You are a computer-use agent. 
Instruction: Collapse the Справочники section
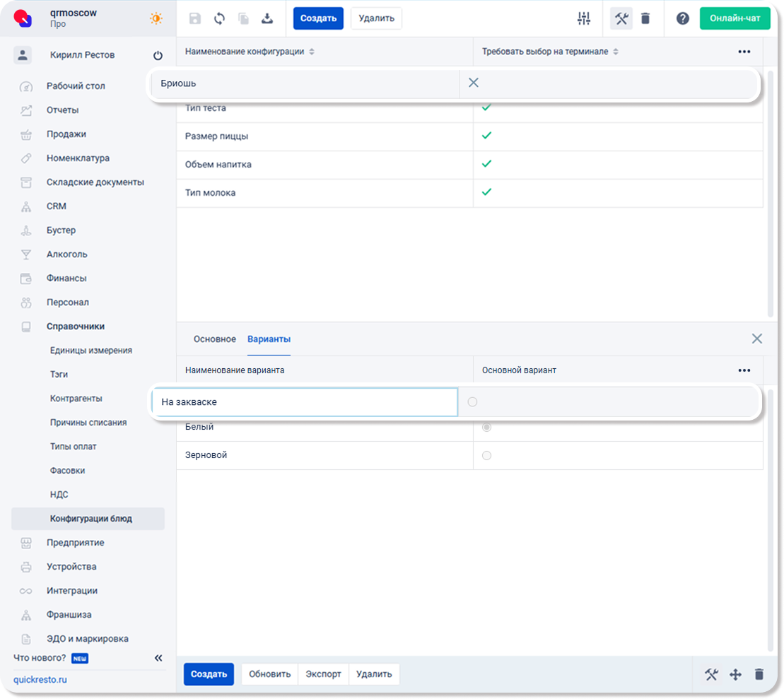pos(76,326)
